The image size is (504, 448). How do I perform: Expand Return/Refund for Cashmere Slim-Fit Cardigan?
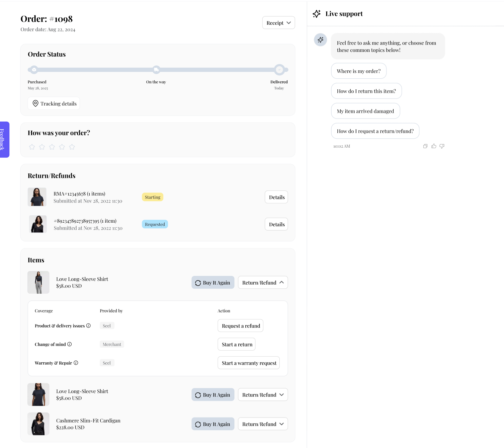pyautogui.click(x=263, y=424)
